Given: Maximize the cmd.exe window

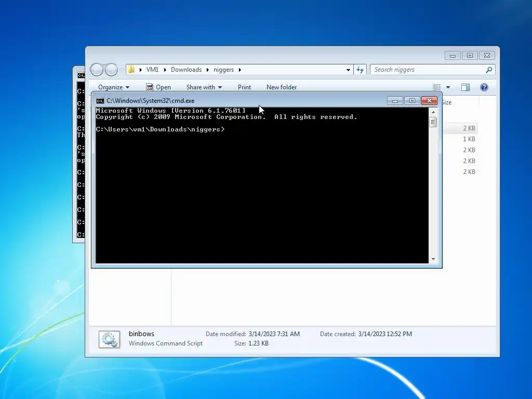Looking at the screenshot, I should point(412,101).
